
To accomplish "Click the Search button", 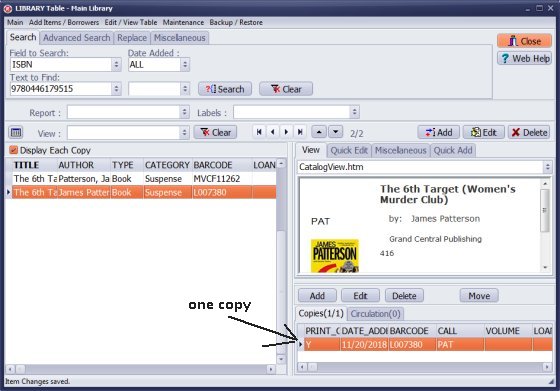I will 225,89.
